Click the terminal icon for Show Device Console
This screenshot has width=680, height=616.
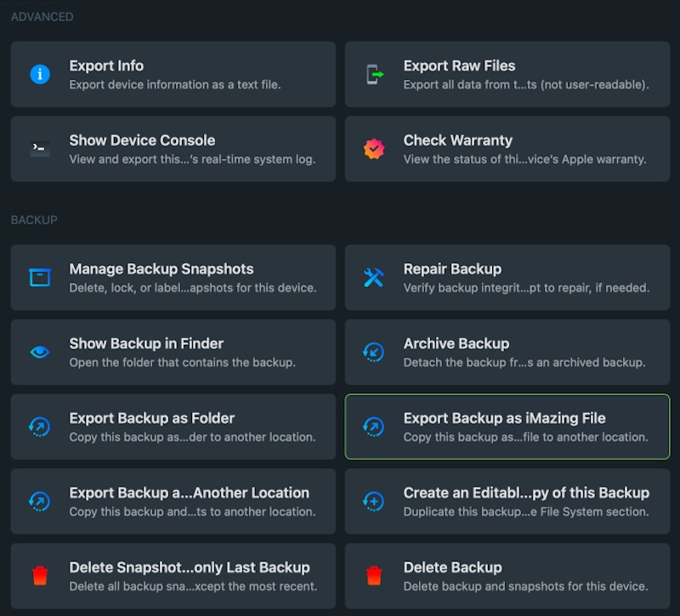point(39,149)
